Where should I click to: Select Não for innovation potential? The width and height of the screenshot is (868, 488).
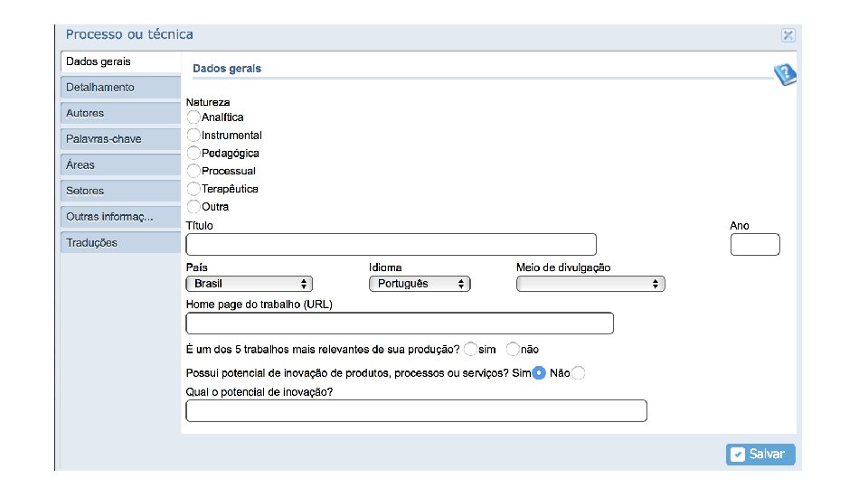[578, 373]
